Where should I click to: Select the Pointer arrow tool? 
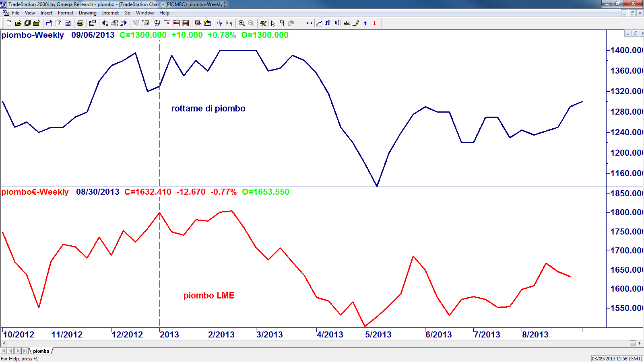point(273,23)
